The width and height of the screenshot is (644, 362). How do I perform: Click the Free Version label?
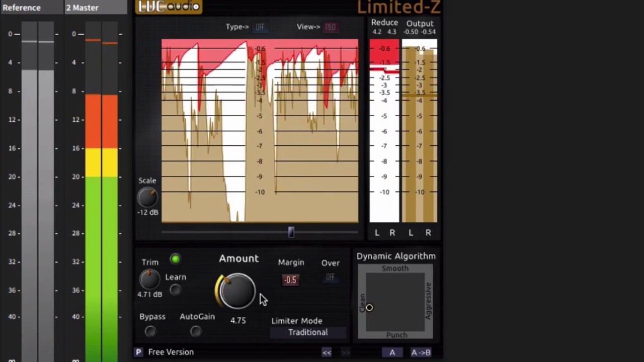coord(171,352)
